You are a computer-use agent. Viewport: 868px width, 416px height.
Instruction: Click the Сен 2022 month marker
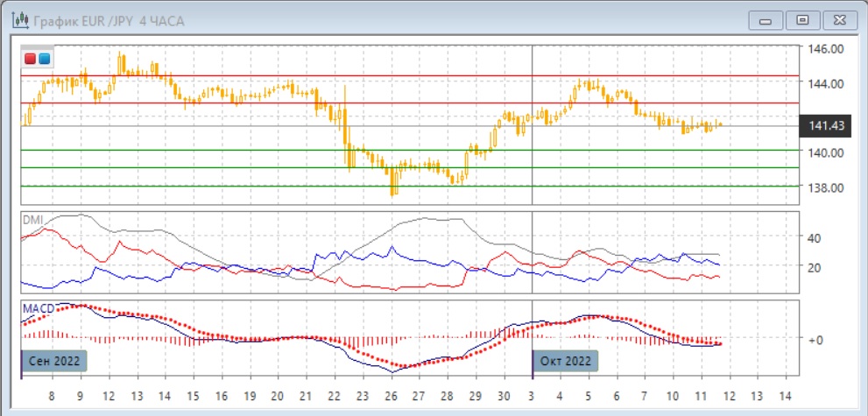53,361
